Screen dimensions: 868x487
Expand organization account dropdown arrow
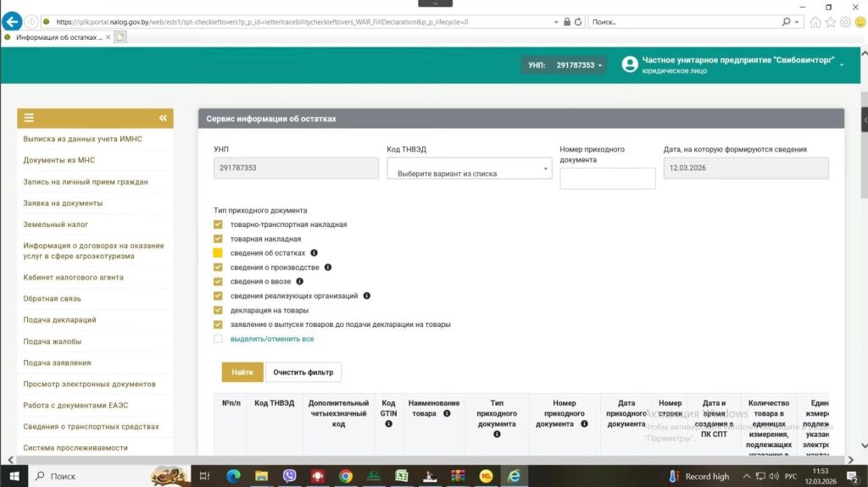tap(842, 64)
